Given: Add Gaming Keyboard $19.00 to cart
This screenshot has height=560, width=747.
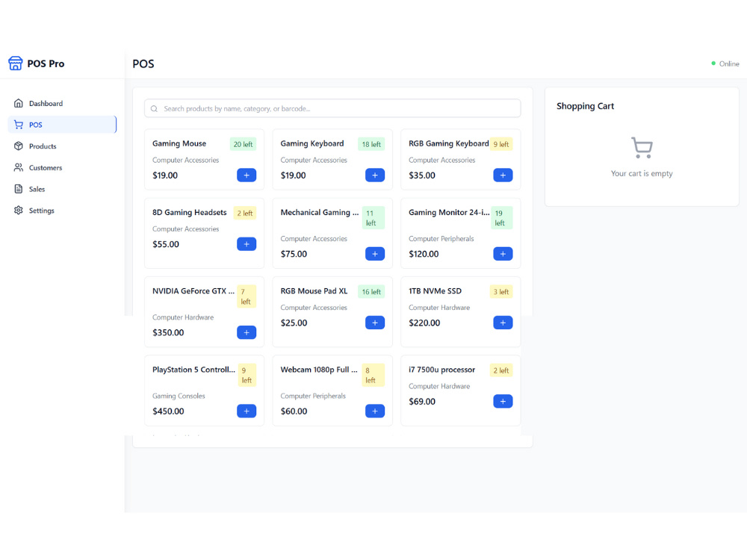Looking at the screenshot, I should tap(375, 175).
